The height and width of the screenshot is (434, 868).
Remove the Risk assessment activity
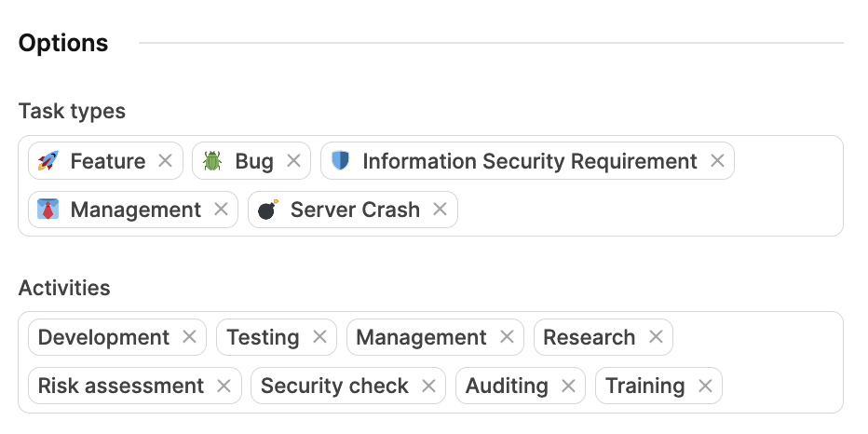click(x=224, y=386)
